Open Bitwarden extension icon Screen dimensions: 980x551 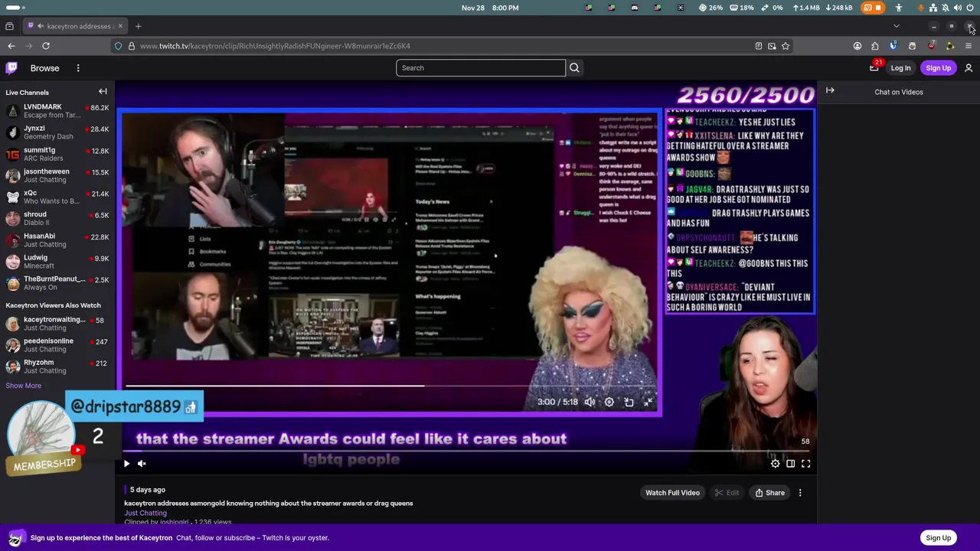(x=893, y=46)
